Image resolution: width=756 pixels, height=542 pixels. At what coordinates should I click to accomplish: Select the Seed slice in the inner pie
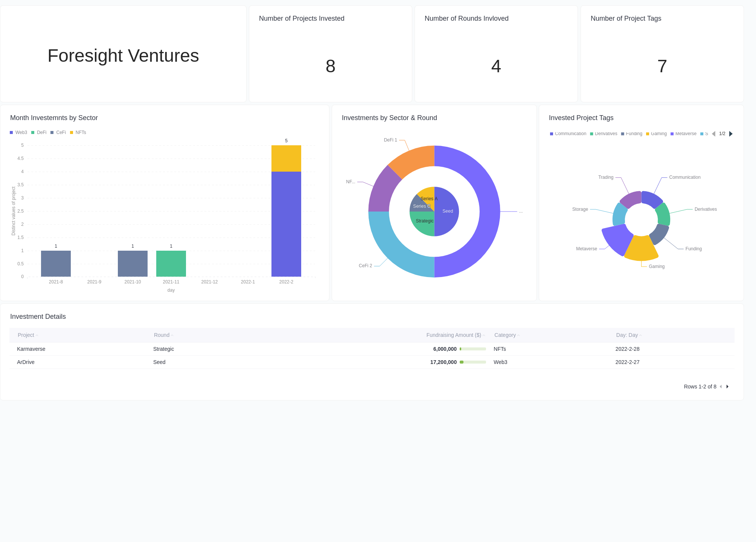click(x=447, y=212)
